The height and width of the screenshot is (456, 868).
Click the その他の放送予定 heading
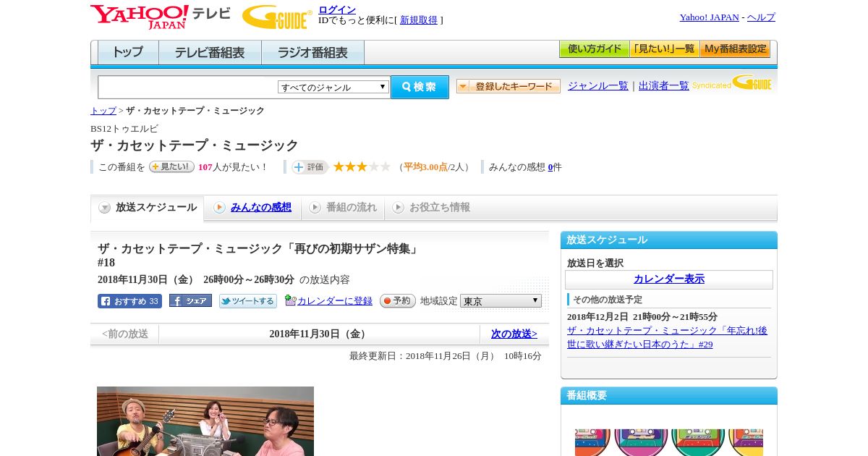[x=608, y=300]
